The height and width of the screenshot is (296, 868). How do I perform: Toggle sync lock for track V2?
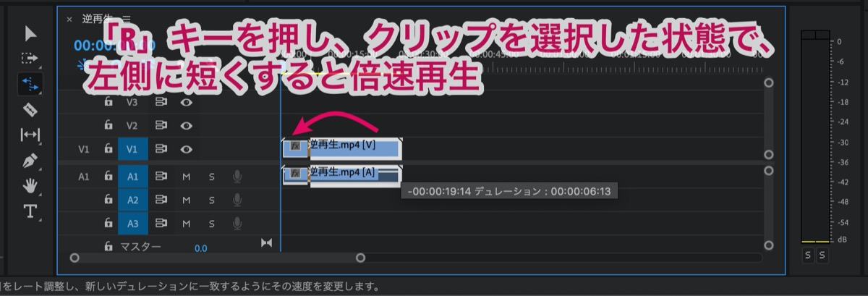point(161,125)
